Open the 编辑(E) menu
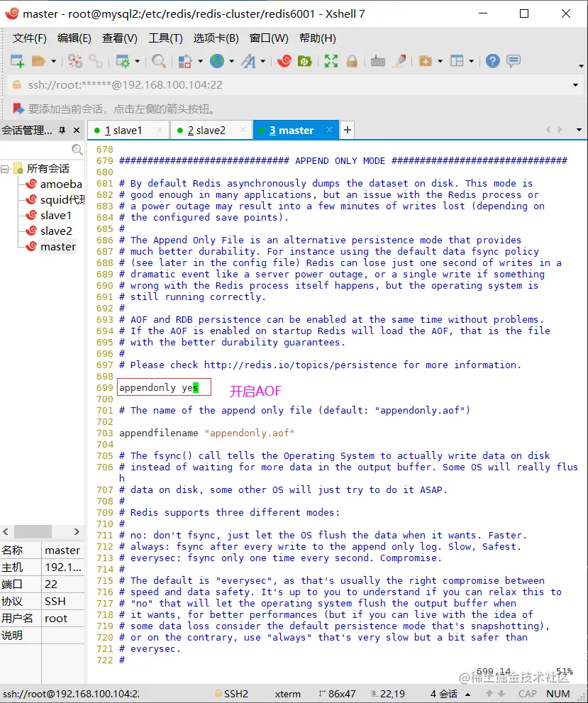Screen dimensions: 588x703 [x=74, y=38]
